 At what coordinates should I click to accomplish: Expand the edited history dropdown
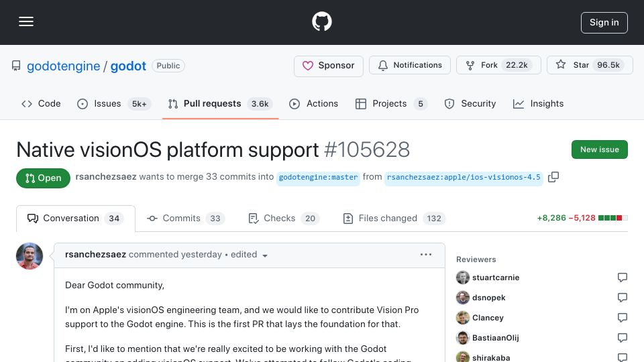[249, 255]
